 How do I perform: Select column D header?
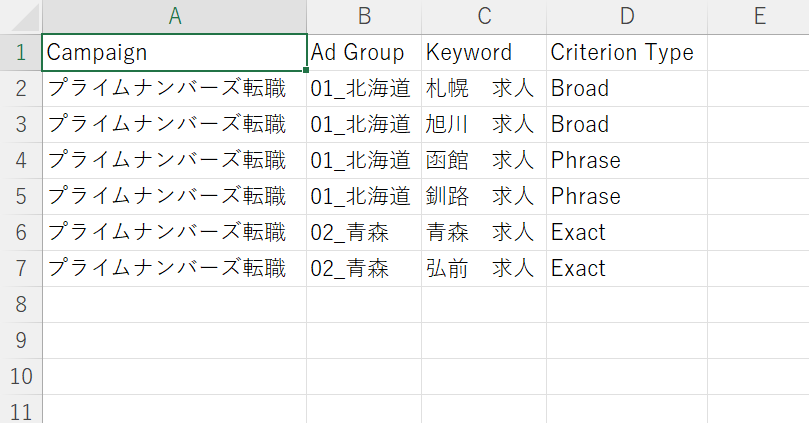pos(627,17)
